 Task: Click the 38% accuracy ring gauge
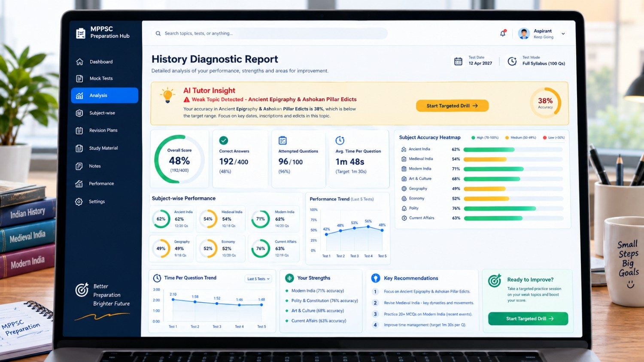[545, 103]
